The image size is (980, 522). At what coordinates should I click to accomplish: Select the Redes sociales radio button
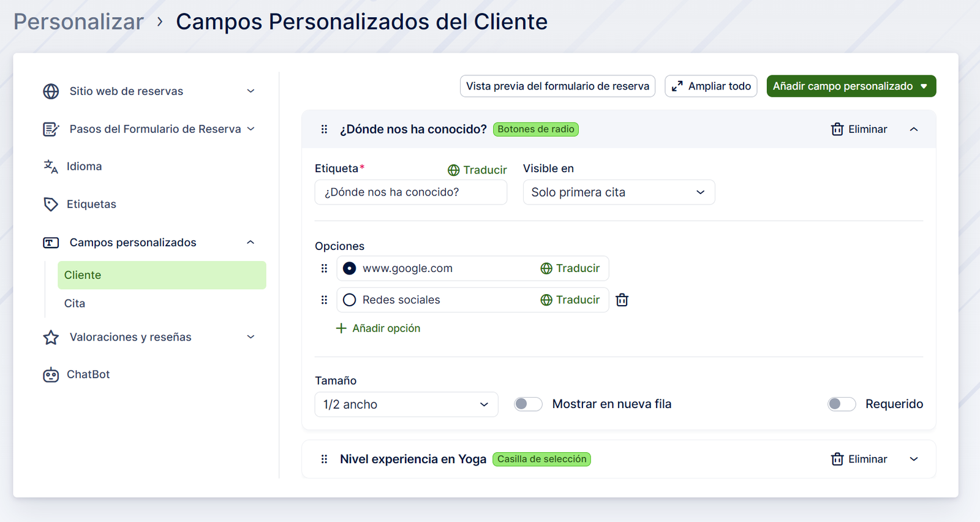tap(349, 300)
